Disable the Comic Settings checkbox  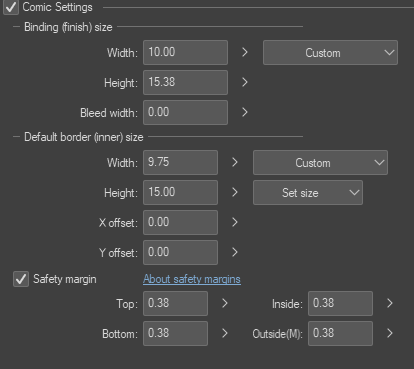pos(11,7)
